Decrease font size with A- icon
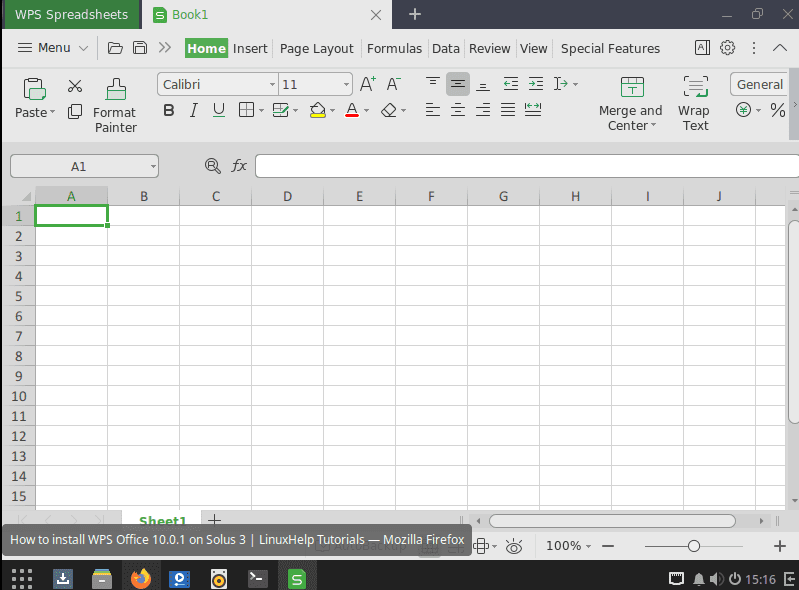The width and height of the screenshot is (799, 590). (x=393, y=84)
